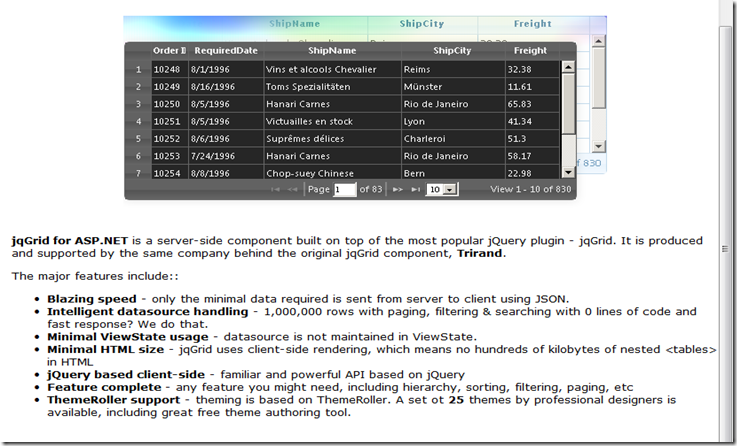Click dark grid scrollbar down arrow
The width and height of the screenshot is (737, 446).
coord(568,172)
